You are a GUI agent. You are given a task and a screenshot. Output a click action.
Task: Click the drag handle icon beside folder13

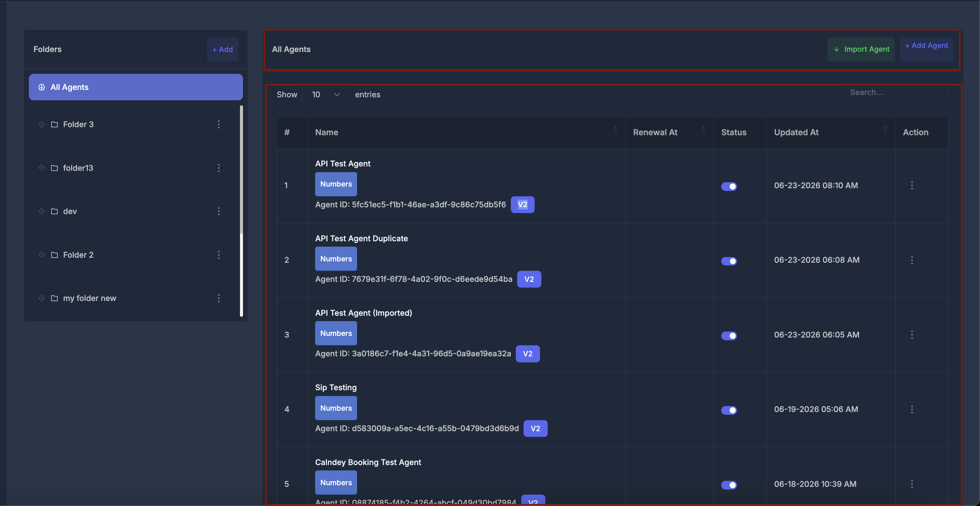(x=42, y=168)
